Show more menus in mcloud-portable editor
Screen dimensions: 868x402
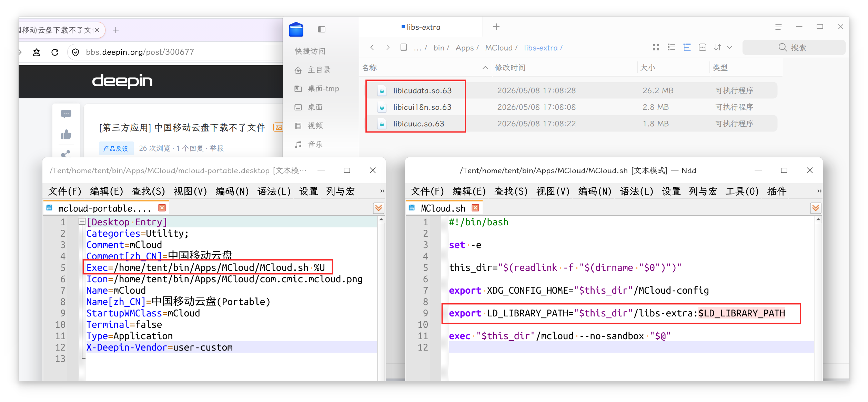[x=382, y=191]
